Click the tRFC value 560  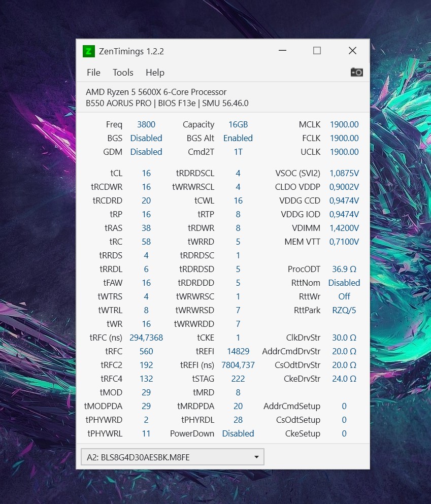146,351
